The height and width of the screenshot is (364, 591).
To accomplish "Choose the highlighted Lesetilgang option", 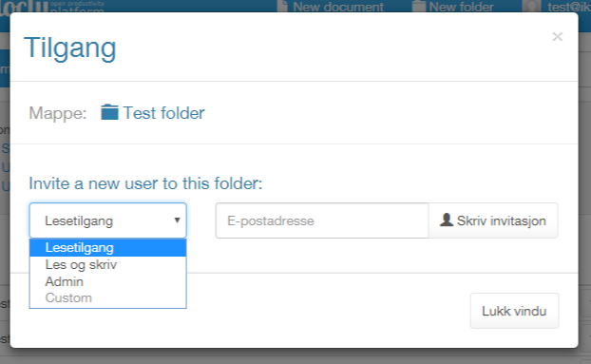I will (x=107, y=247).
